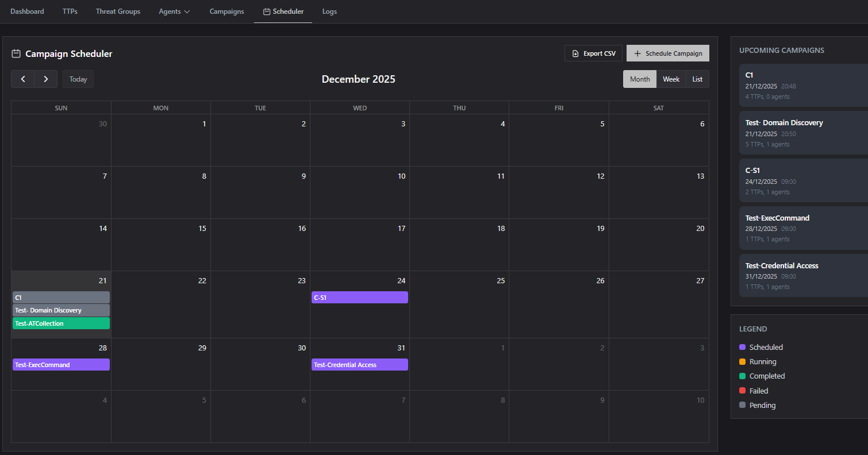Image resolution: width=868 pixels, height=455 pixels.
Task: Click the Today button
Action: point(78,79)
